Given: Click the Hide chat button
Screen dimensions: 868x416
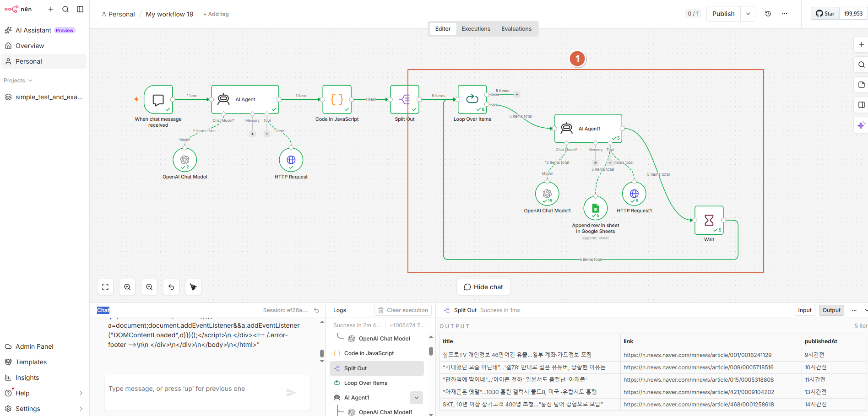Looking at the screenshot, I should (x=483, y=287).
